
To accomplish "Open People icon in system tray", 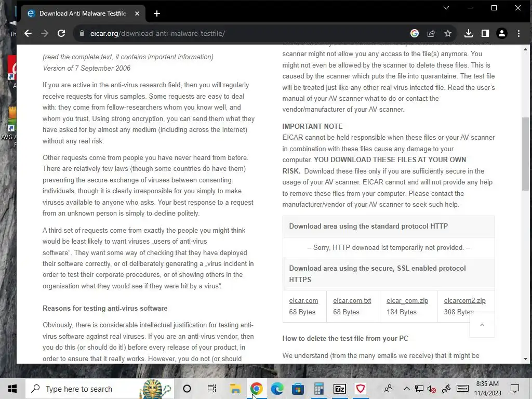I will pos(388,389).
